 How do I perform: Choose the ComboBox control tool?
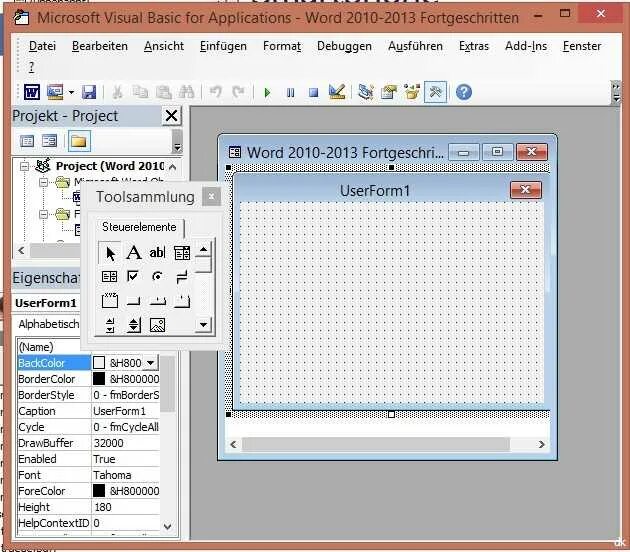click(182, 253)
